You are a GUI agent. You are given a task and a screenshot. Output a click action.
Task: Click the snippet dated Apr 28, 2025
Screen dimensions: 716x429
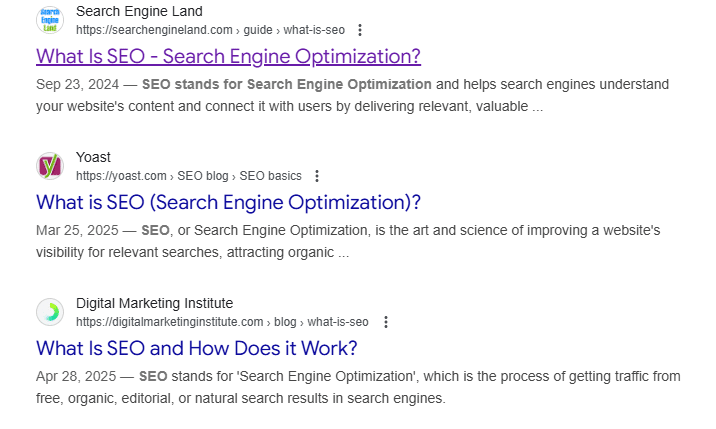tap(358, 387)
